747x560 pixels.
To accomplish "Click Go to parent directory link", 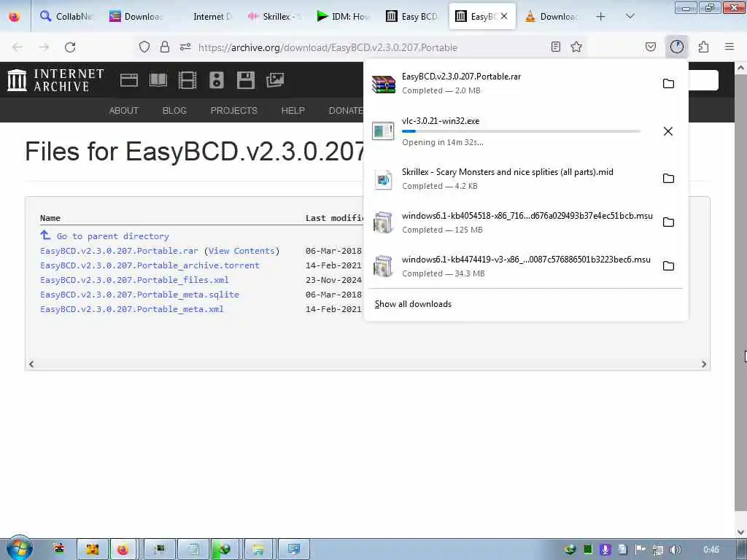I will pos(112,236).
